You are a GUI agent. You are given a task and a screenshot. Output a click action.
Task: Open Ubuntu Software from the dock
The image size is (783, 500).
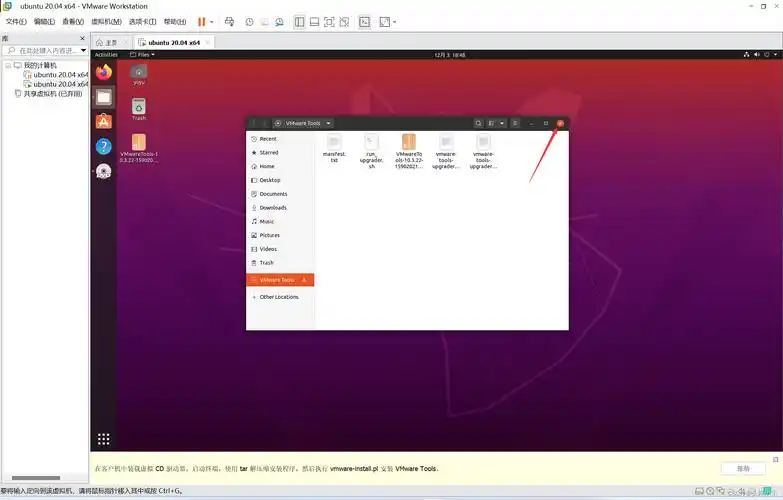pos(103,121)
